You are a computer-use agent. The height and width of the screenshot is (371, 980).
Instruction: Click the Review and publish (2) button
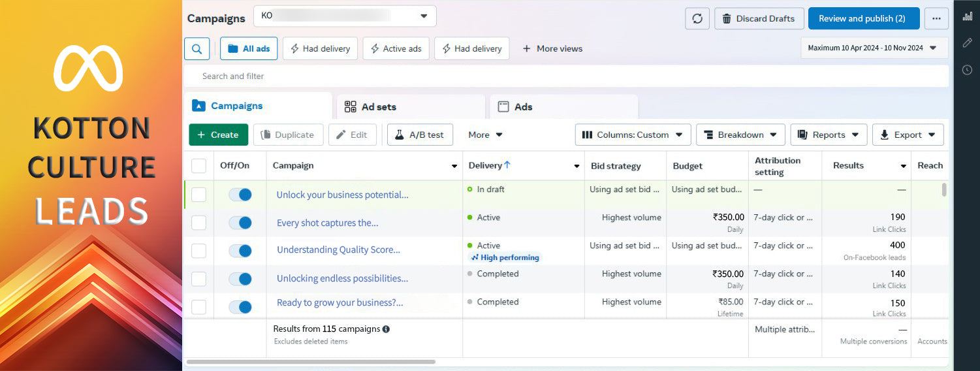point(863,18)
